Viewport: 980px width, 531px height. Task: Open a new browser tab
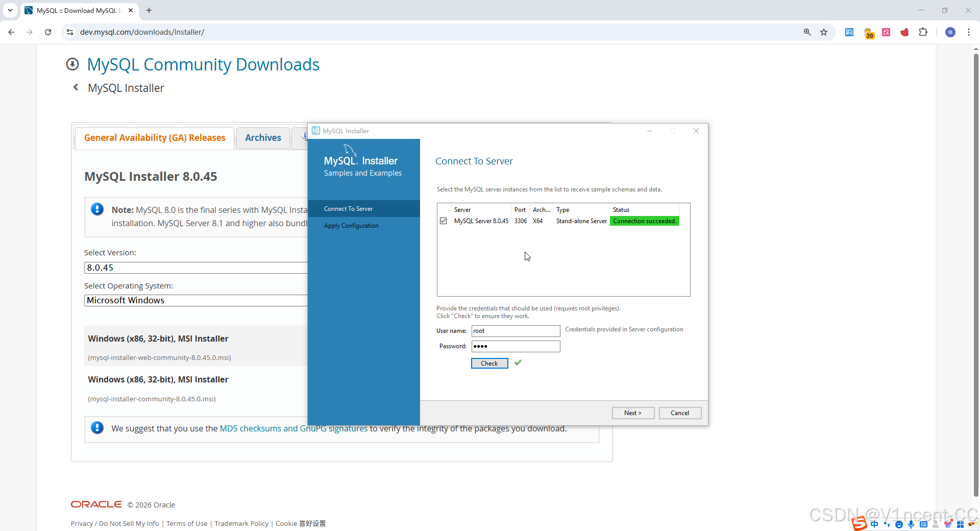click(149, 10)
